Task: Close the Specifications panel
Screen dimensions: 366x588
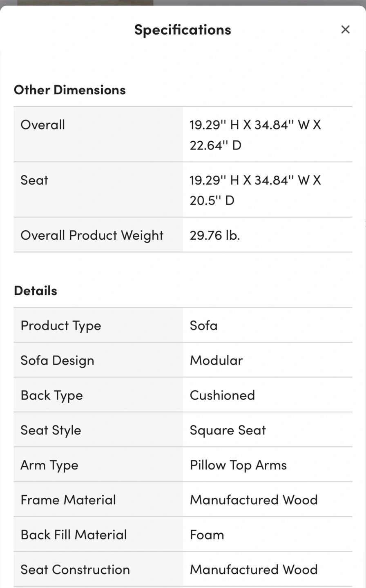Action: coord(345,29)
